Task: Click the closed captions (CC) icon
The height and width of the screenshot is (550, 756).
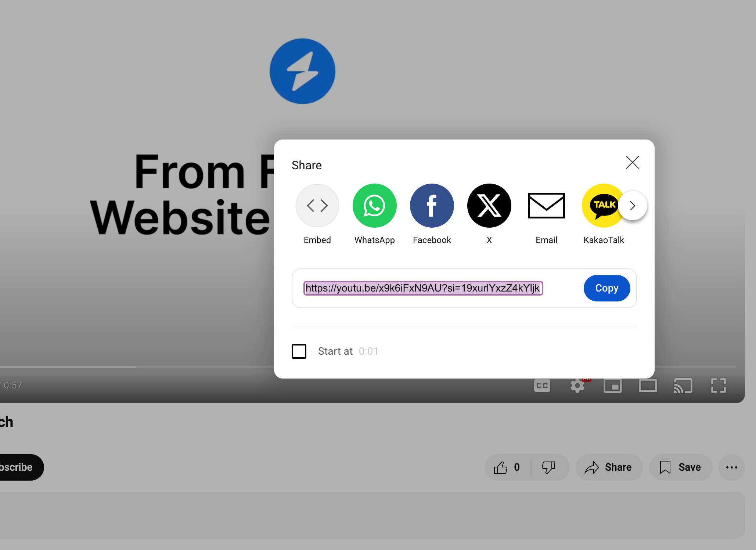Action: point(542,385)
